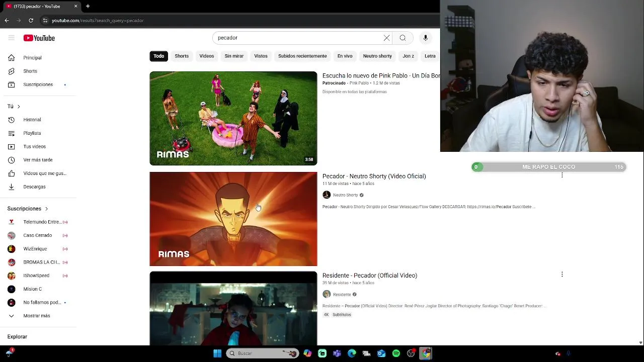
Task: Reload the page
Action: point(31,21)
